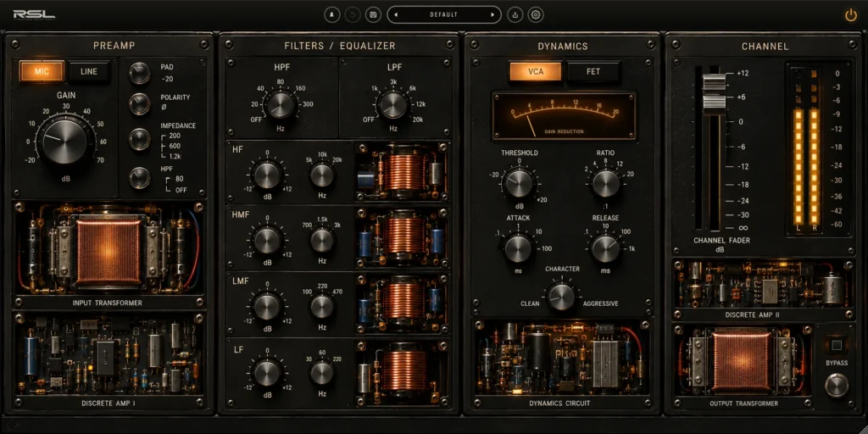The height and width of the screenshot is (434, 868).
Task: Click the THRESHOLD knob
Action: tap(519, 183)
